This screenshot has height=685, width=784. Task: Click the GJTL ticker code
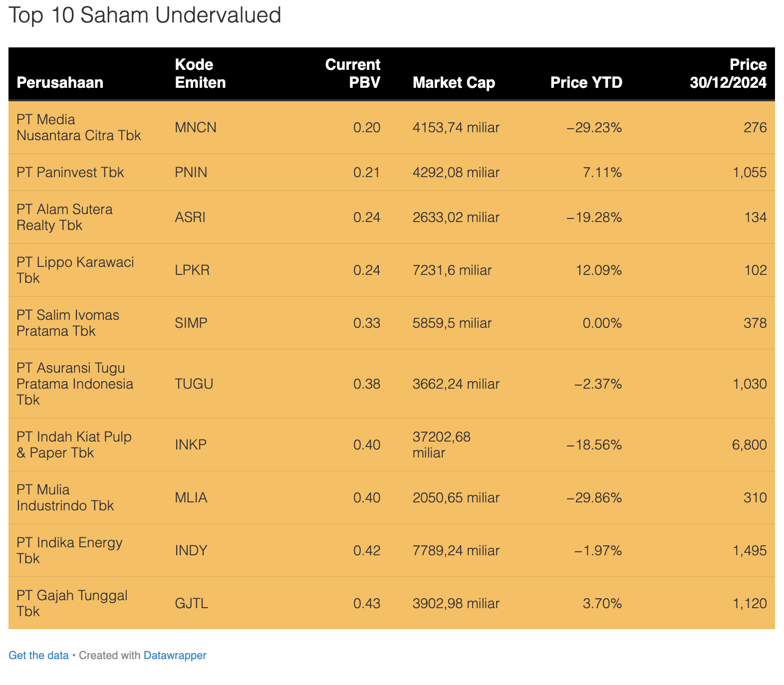pyautogui.click(x=192, y=603)
